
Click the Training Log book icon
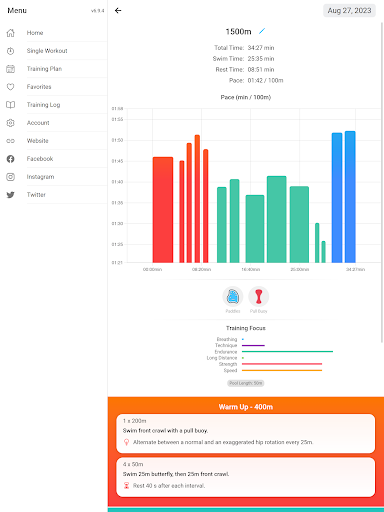pyautogui.click(x=10, y=105)
